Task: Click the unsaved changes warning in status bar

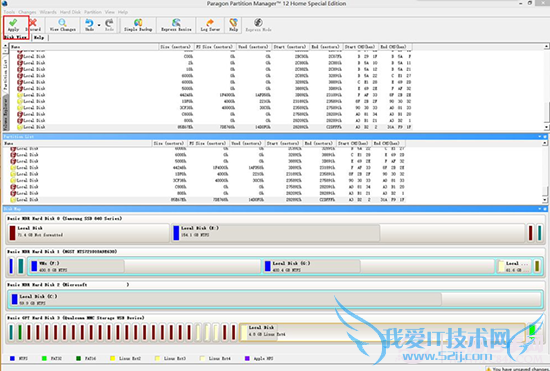Action: (x=517, y=369)
